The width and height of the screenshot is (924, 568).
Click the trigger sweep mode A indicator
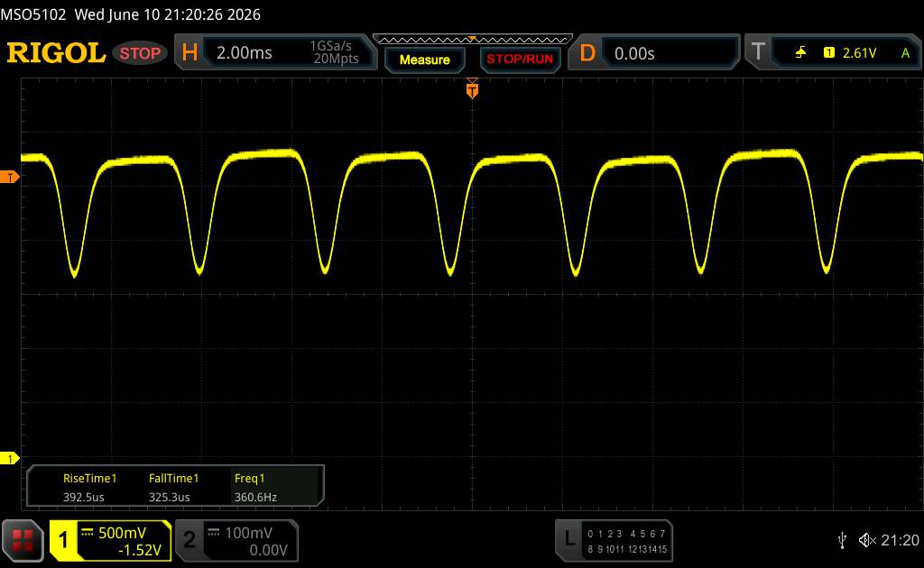point(905,53)
